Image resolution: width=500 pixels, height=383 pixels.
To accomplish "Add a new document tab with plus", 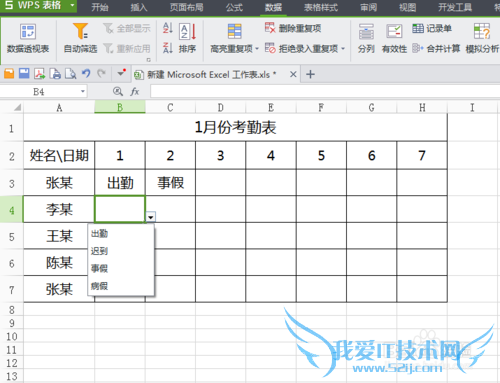I will (310, 74).
